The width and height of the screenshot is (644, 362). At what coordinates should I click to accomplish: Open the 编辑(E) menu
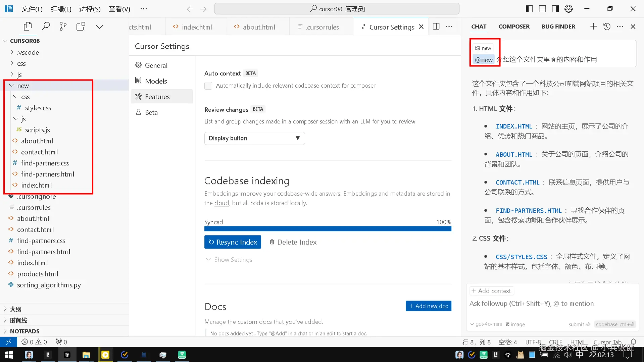[x=61, y=9]
